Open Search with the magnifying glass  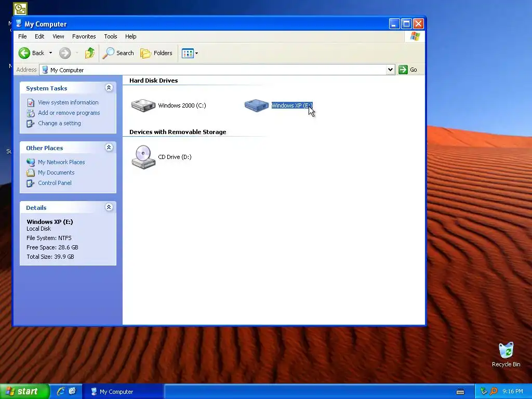(x=118, y=53)
